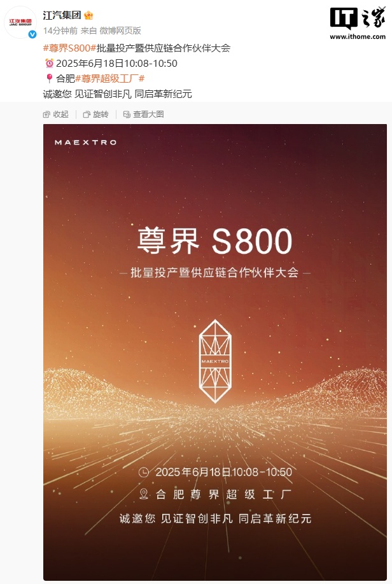Click the JAC Group profile avatar
The height and width of the screenshot is (584, 392).
(20, 22)
